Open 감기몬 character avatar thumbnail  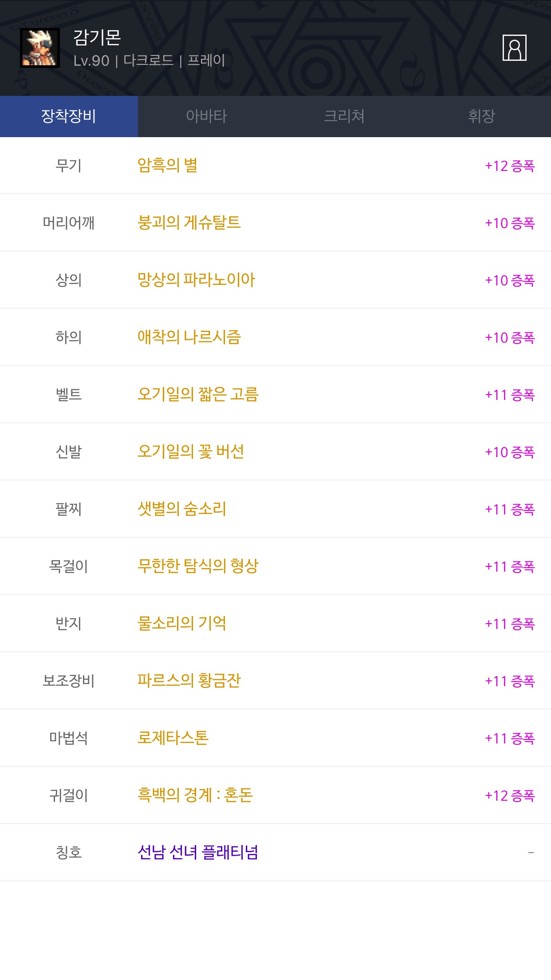coord(40,48)
